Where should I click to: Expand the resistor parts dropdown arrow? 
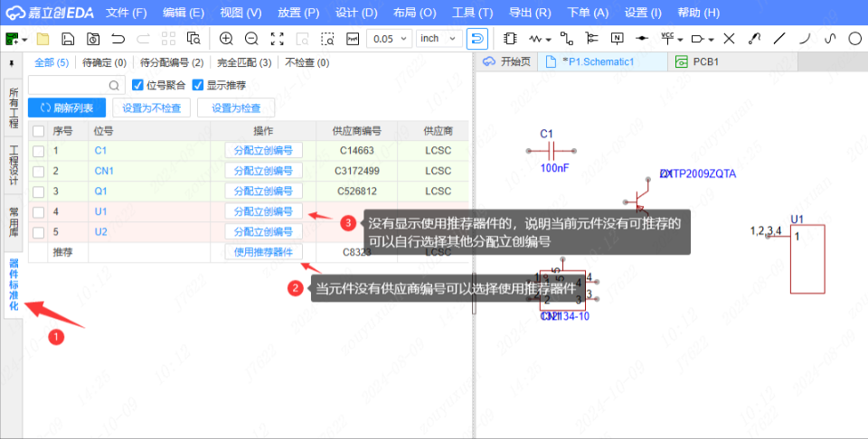click(x=548, y=39)
